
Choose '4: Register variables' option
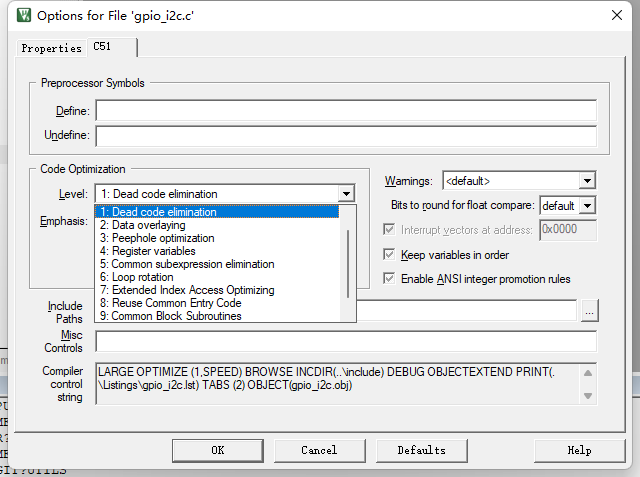[x=217, y=251]
